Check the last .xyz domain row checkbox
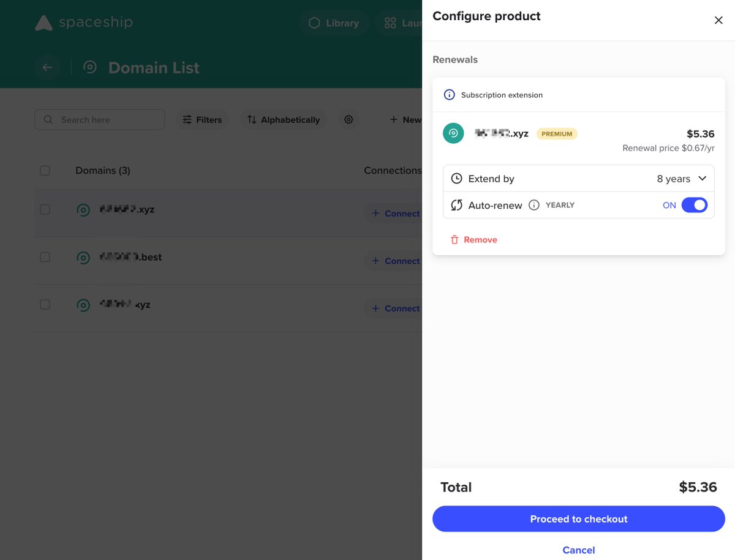Screen dimensions: 735x560 [45, 304]
